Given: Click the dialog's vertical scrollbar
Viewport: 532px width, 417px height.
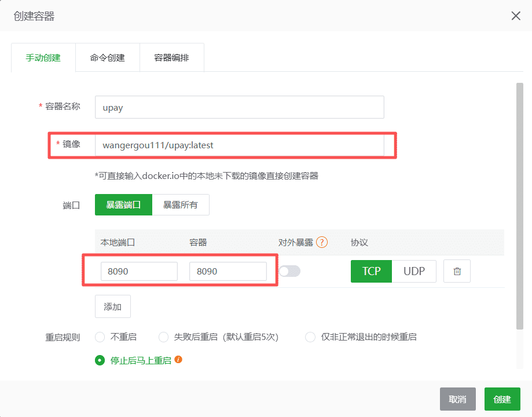Looking at the screenshot, I should pos(519,206).
